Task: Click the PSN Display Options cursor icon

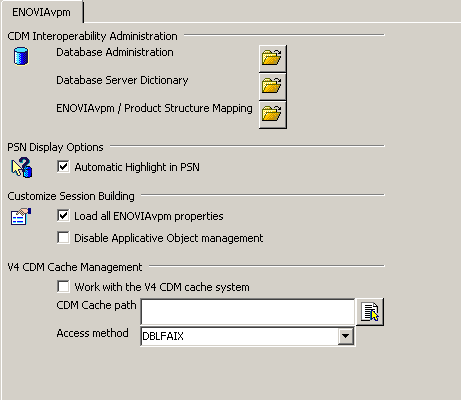Action: coord(22,168)
